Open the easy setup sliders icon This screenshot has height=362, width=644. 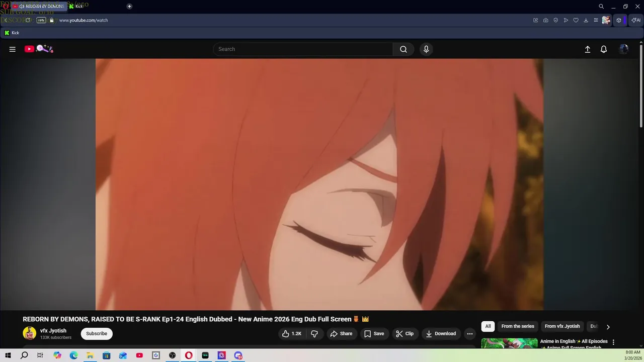596,20
